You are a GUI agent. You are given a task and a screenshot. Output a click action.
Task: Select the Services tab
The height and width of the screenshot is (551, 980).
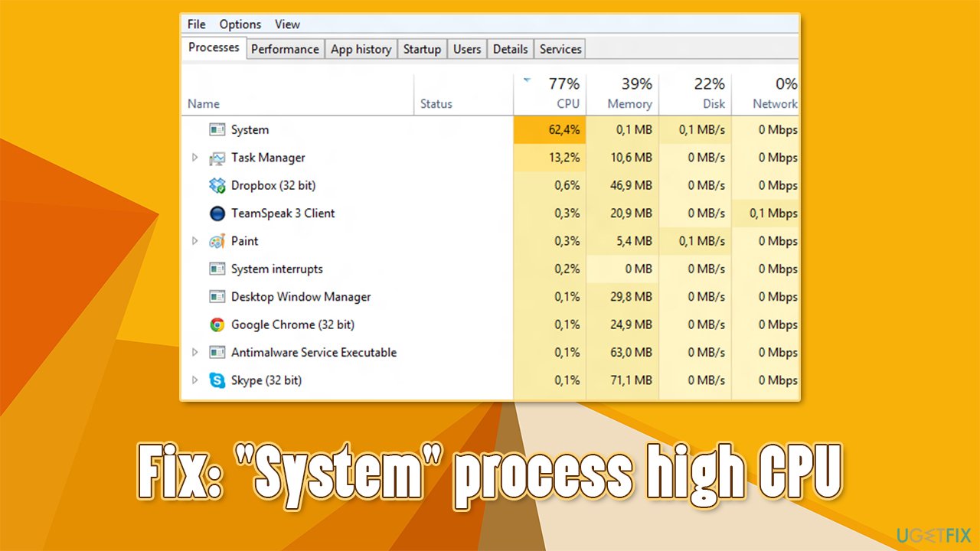[x=560, y=48]
